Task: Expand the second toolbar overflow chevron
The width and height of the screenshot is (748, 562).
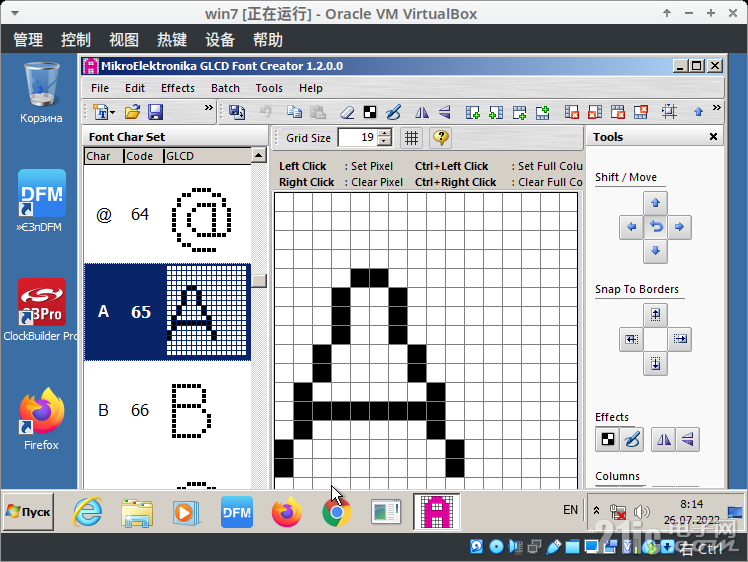Action: pos(717,108)
